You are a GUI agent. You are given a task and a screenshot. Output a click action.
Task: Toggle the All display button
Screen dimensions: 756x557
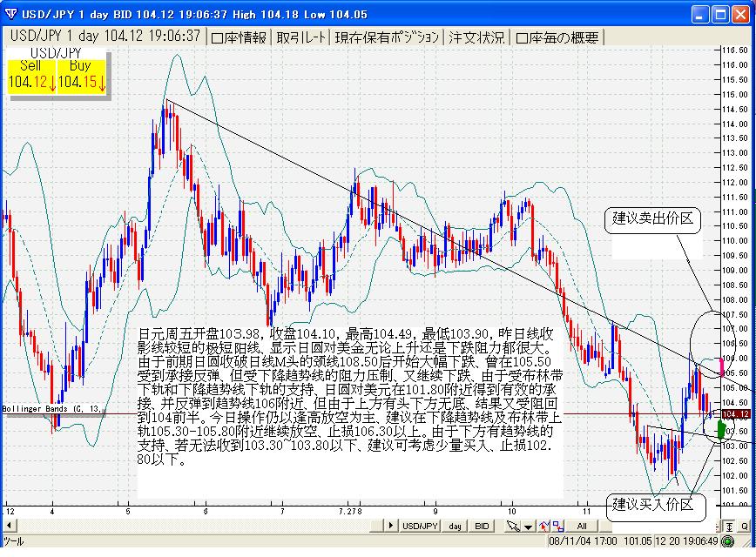tap(582, 527)
